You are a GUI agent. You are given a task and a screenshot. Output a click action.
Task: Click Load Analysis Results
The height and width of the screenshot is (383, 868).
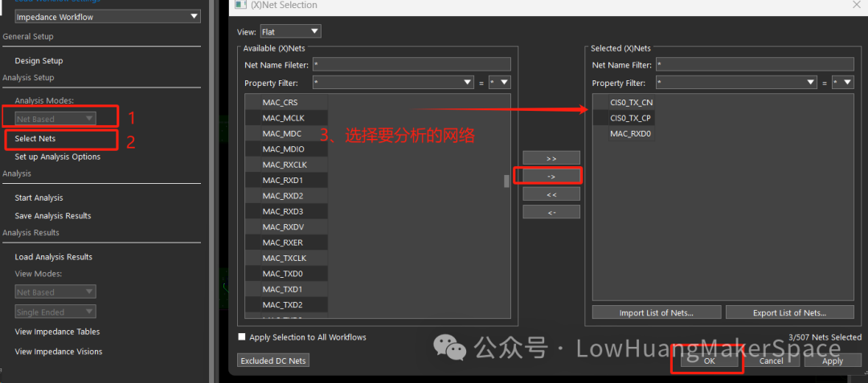53,257
